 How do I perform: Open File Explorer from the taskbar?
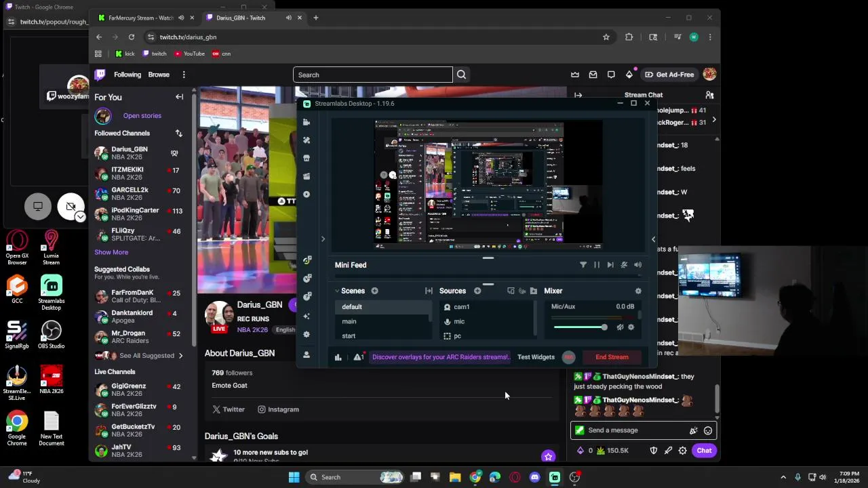point(455,477)
